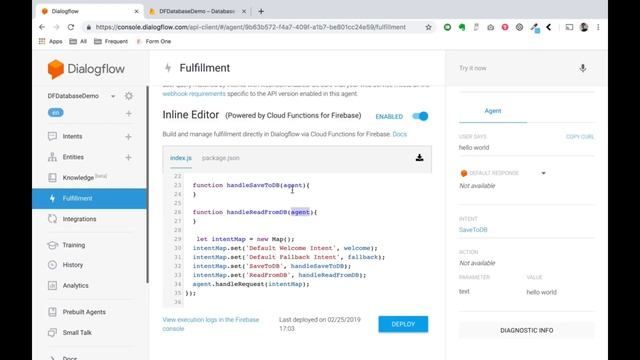Click line 23 handleSaveToDB function
The height and width of the screenshot is (360, 640).
pos(251,185)
